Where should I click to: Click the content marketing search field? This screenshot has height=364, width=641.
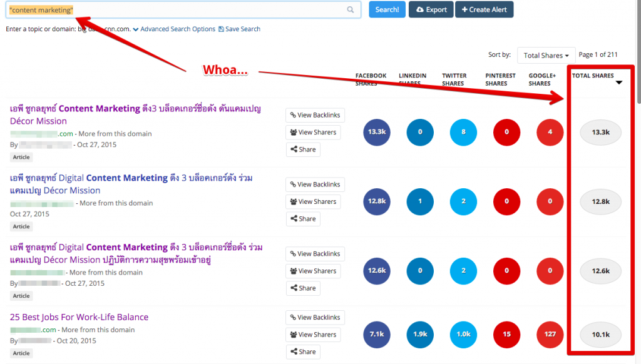pos(183,10)
